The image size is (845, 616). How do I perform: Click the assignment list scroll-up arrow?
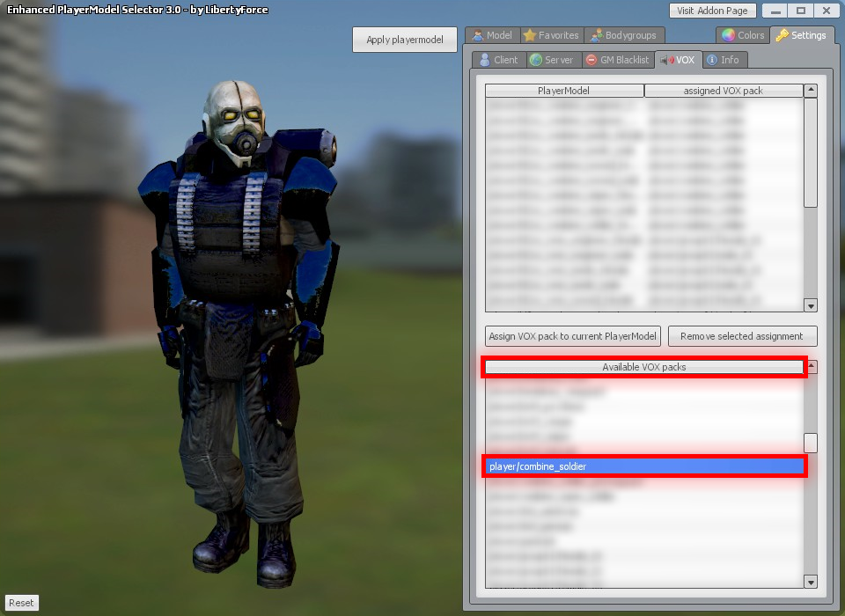[811, 91]
